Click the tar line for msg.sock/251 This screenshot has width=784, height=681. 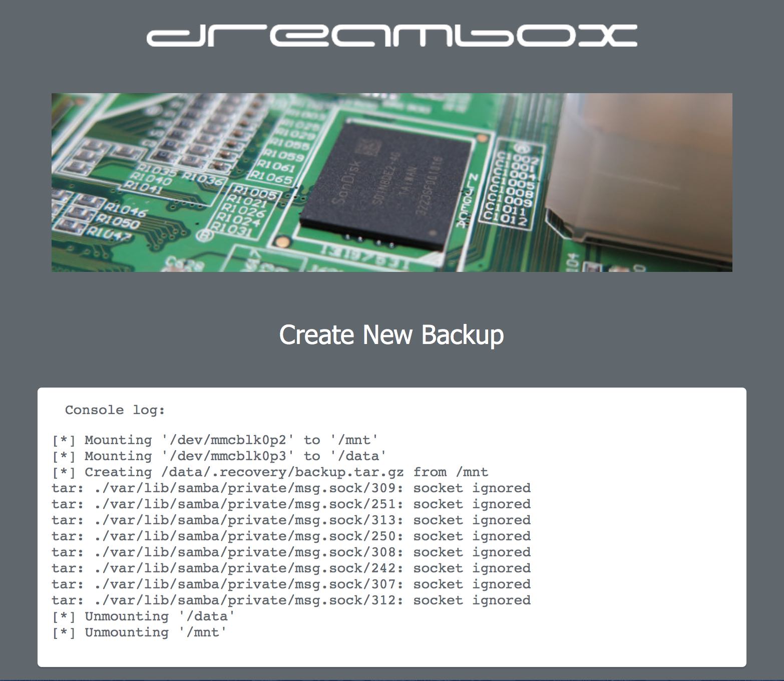click(291, 504)
